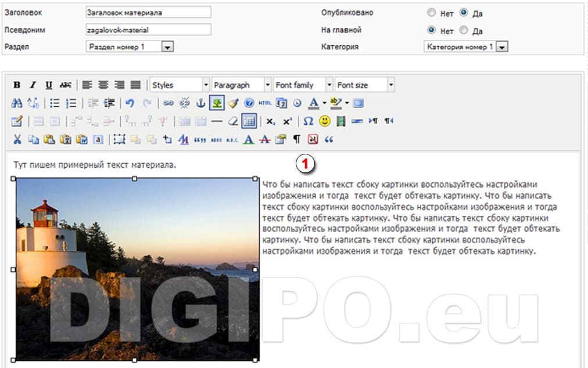Insert a bulleted unordered list
Viewport: 588px width, 368px height.
(x=55, y=103)
